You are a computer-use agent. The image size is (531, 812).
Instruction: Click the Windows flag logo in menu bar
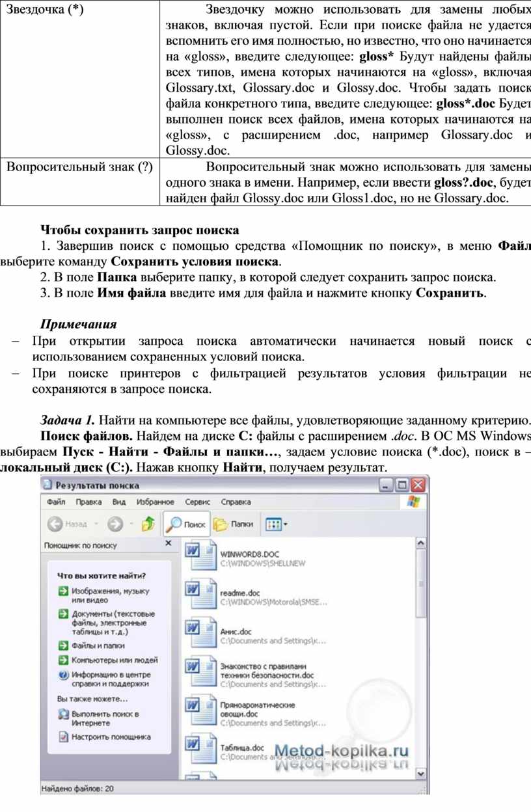[x=413, y=502]
